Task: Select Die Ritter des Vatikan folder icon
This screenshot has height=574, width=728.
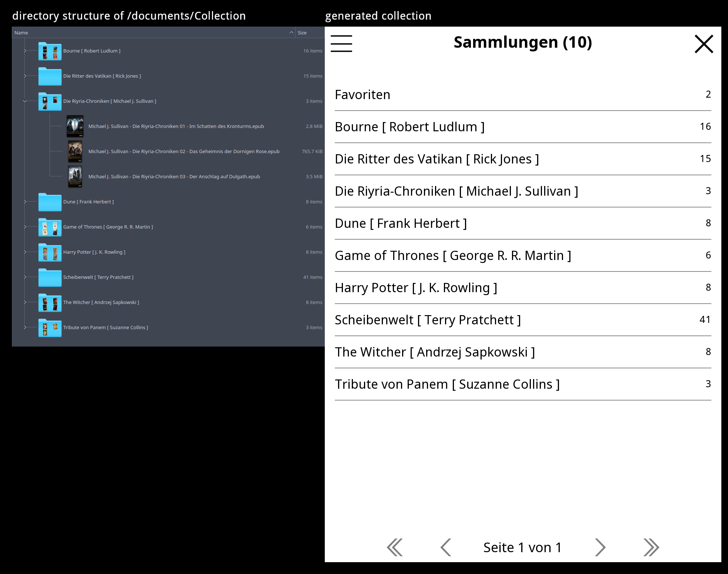Action: 50,76
